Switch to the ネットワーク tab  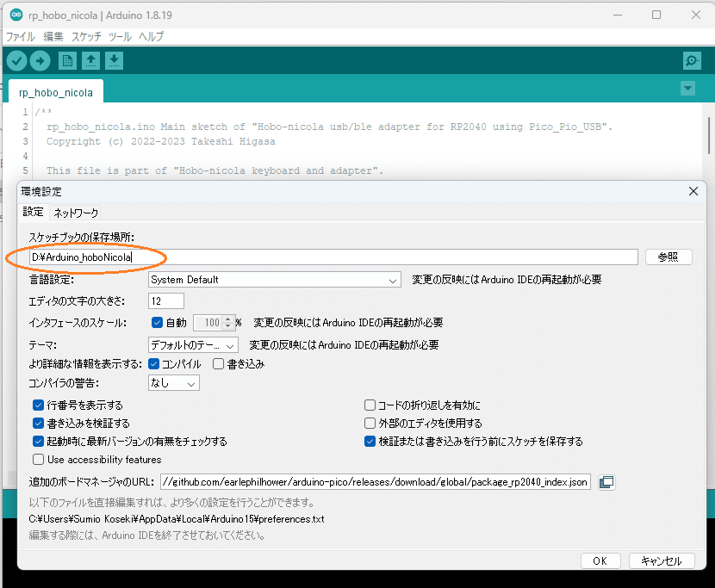coord(76,213)
